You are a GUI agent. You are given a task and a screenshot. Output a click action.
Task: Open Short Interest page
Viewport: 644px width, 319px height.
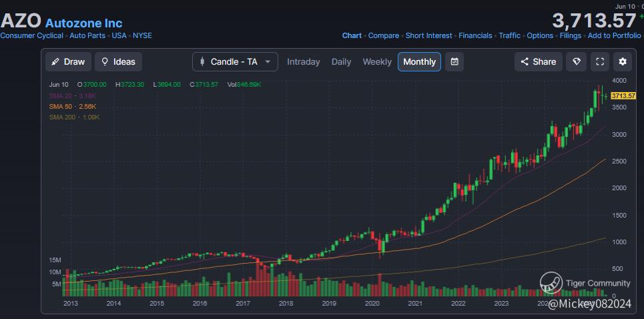tap(429, 36)
